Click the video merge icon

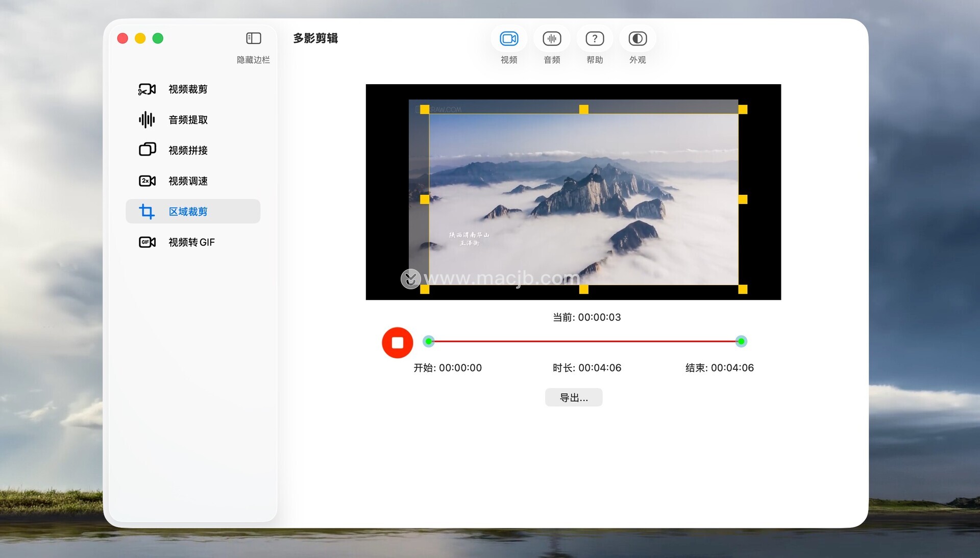click(147, 150)
